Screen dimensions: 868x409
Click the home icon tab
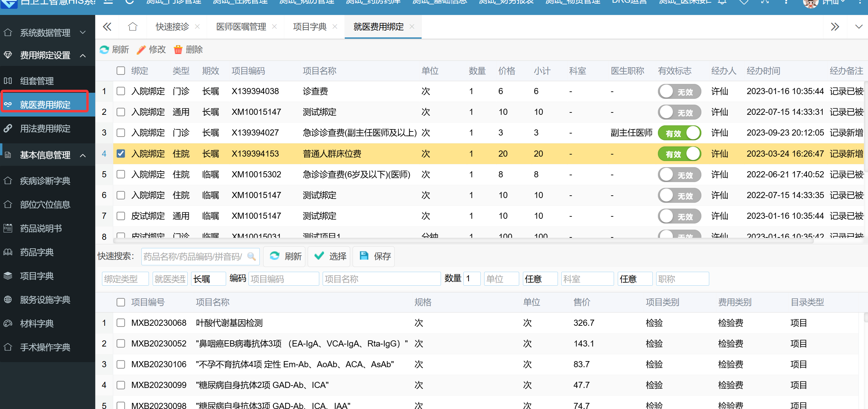(x=133, y=26)
